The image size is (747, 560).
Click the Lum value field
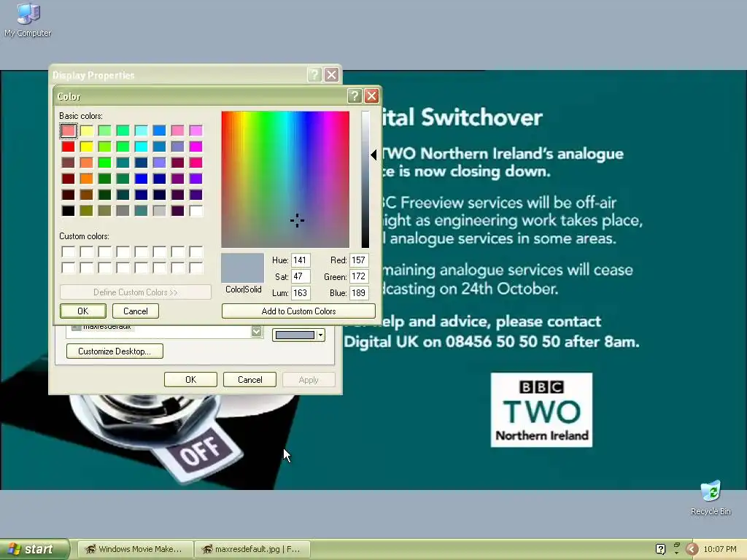point(301,292)
